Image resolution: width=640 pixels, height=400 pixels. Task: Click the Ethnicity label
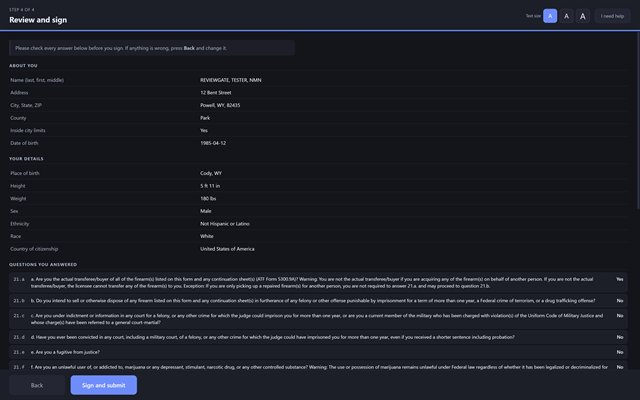(x=20, y=224)
